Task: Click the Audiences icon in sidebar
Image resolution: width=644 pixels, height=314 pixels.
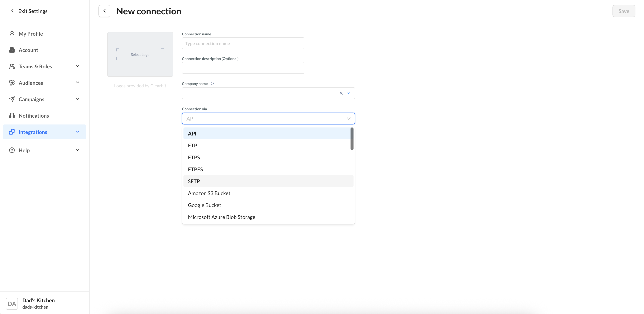Action: (x=12, y=83)
